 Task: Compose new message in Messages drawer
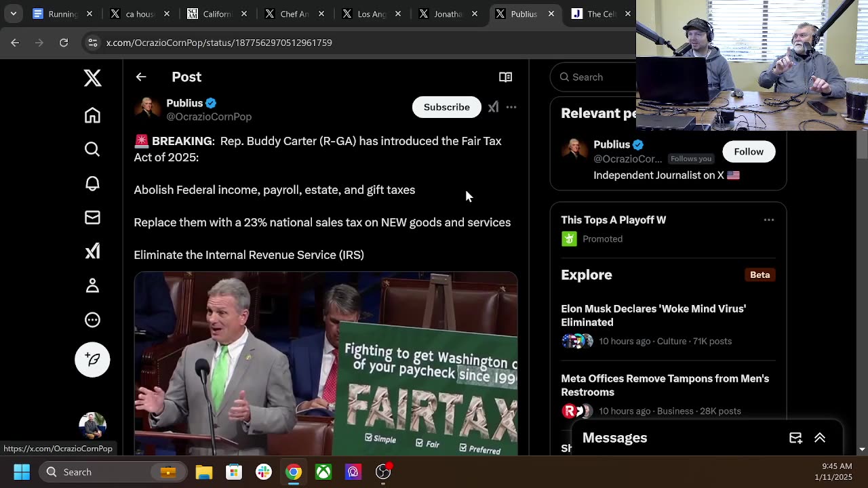point(795,438)
